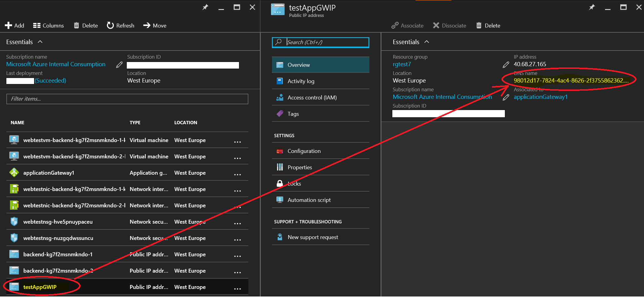
Task: Select testAppGWIP in resource list
Action: pos(40,287)
